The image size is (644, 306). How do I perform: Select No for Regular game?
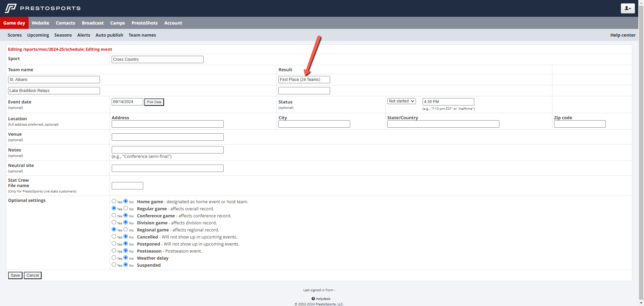pyautogui.click(x=126, y=208)
